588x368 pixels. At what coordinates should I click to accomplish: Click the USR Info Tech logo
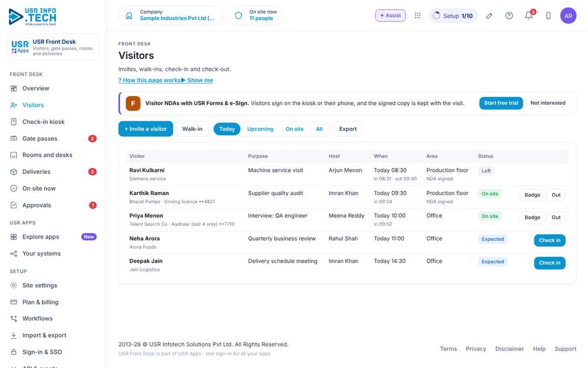tap(32, 16)
